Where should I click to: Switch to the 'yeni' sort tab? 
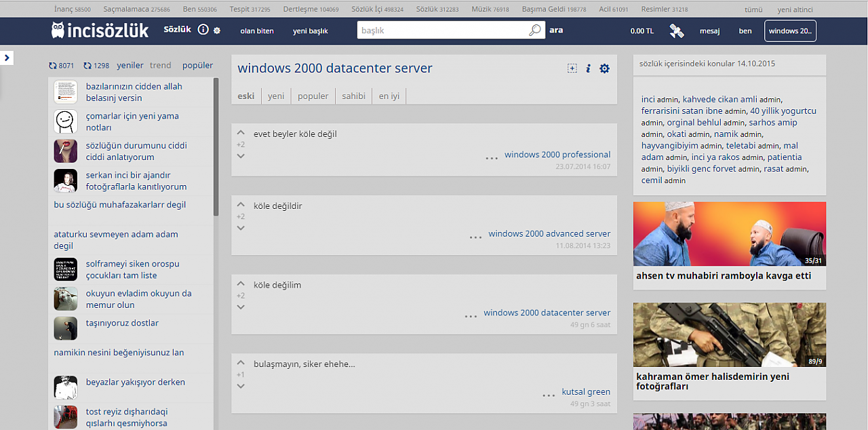(276, 96)
